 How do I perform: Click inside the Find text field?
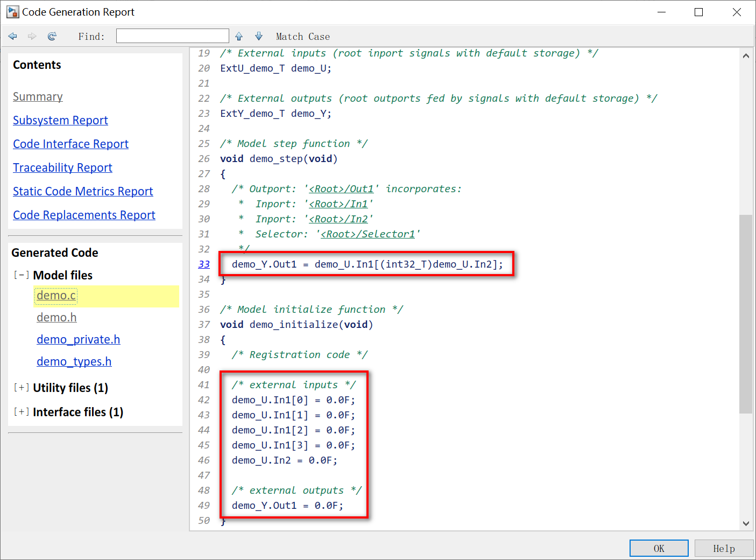click(x=172, y=36)
